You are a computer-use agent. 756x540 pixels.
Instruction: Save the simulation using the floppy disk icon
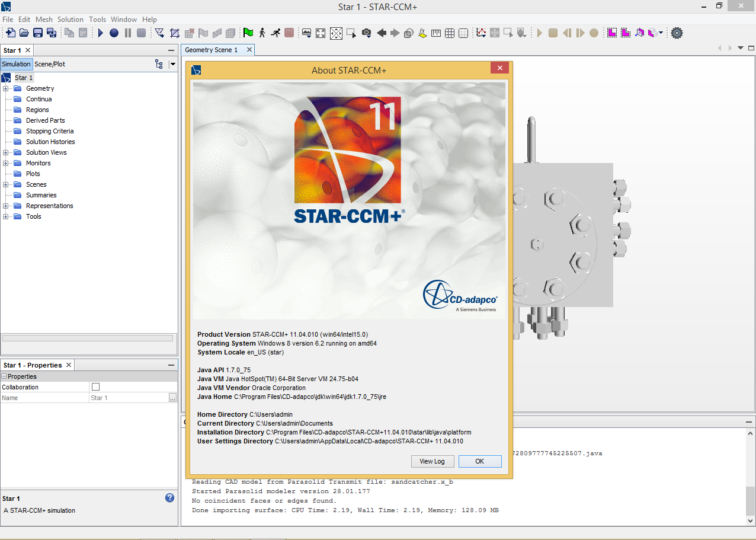pyautogui.click(x=38, y=33)
